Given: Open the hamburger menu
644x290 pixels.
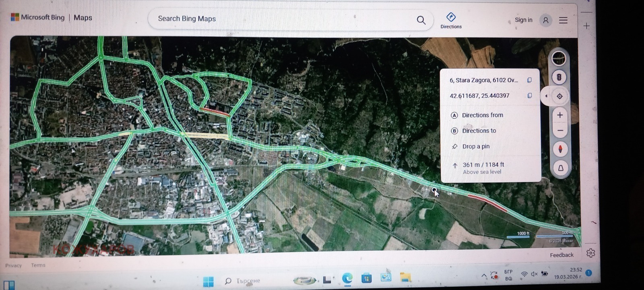Looking at the screenshot, I should (x=563, y=20).
